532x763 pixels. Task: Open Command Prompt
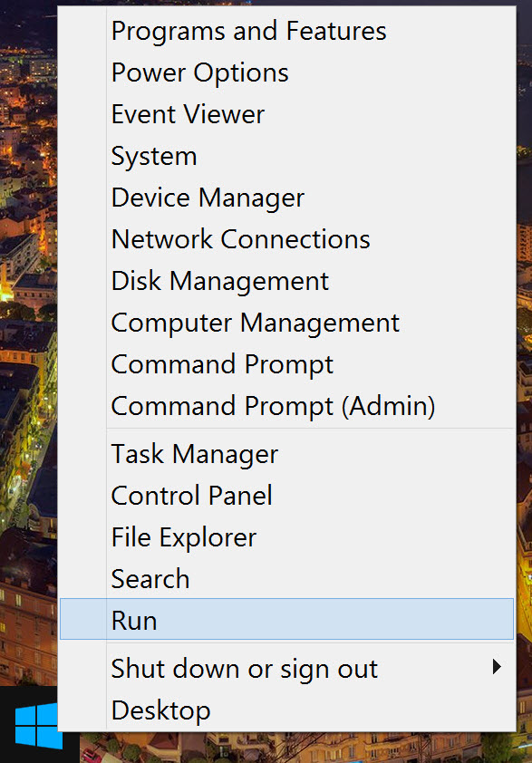[x=221, y=364]
